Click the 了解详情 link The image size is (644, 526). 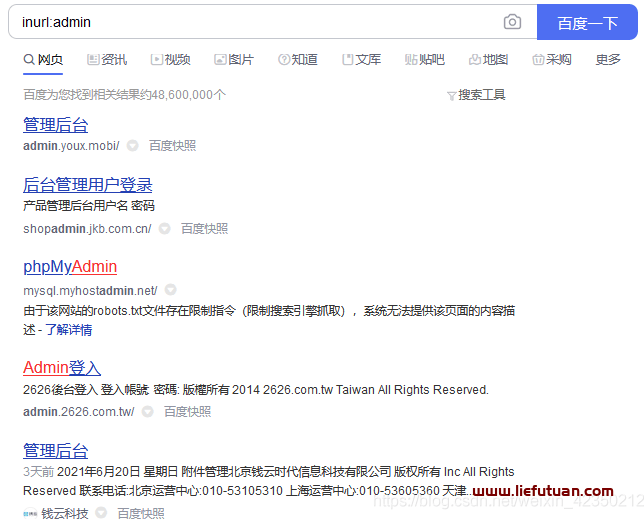coord(69,330)
